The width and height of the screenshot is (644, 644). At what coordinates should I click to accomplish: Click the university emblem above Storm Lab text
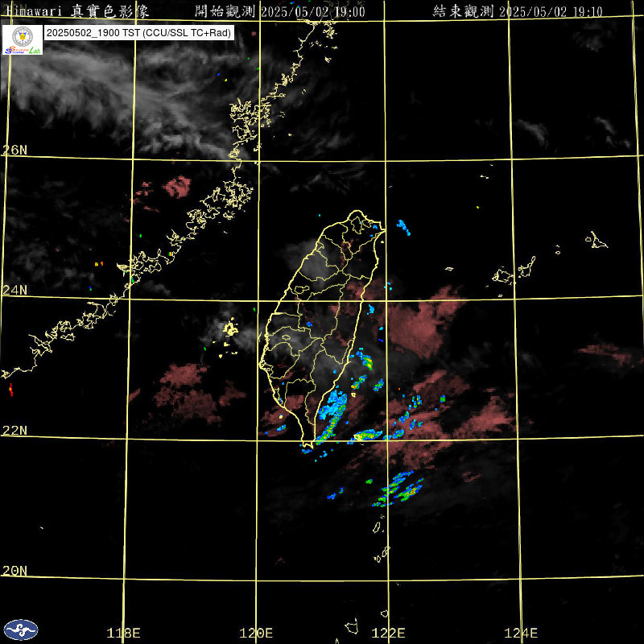pyautogui.click(x=22, y=35)
